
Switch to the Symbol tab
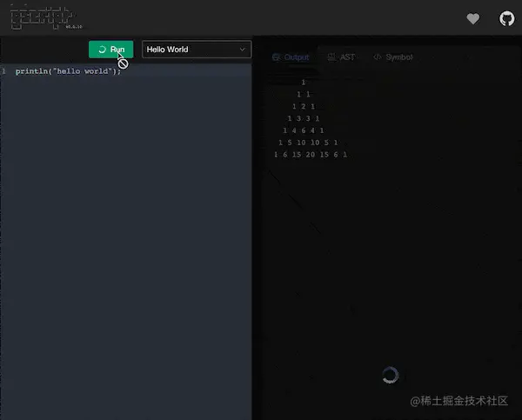coord(393,57)
